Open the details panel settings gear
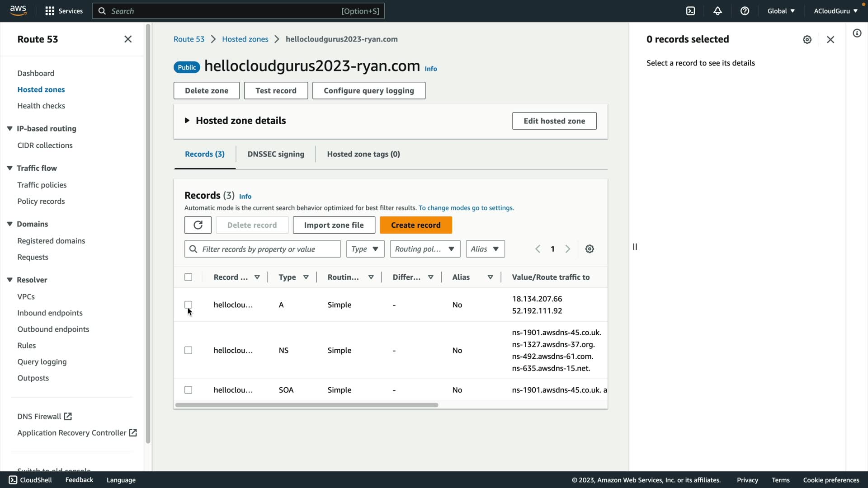The image size is (868, 488). pos(807,40)
